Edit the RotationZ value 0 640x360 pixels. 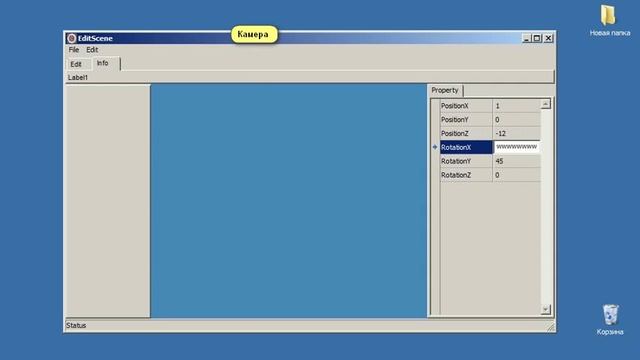[x=517, y=175]
